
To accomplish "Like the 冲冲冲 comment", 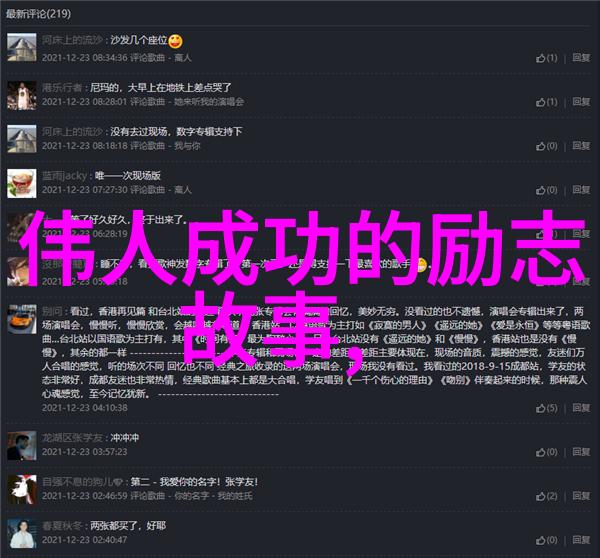I will click(546, 452).
